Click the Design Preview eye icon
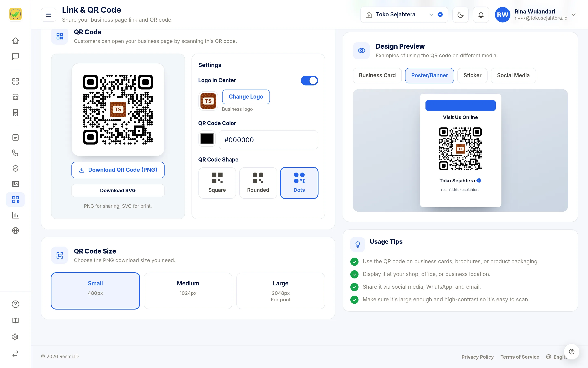This screenshot has height=368, width=588. [361, 51]
